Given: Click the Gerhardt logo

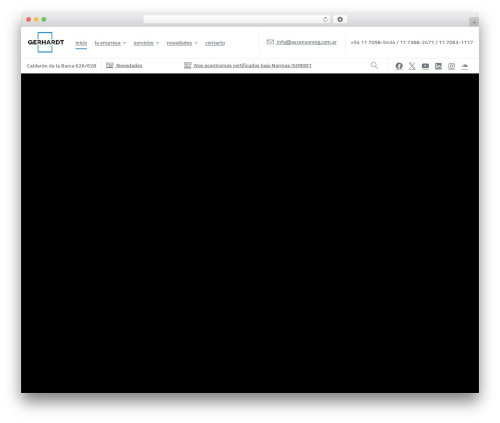Looking at the screenshot, I should pos(46,42).
